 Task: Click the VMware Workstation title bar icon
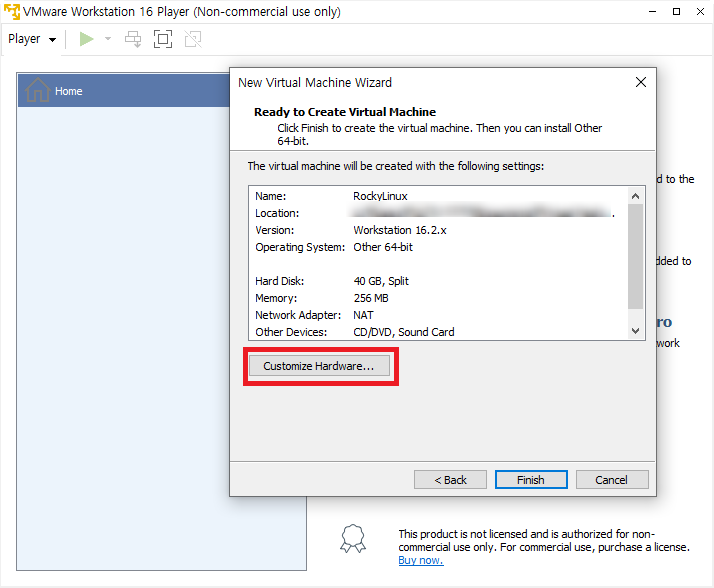pyautogui.click(x=12, y=11)
